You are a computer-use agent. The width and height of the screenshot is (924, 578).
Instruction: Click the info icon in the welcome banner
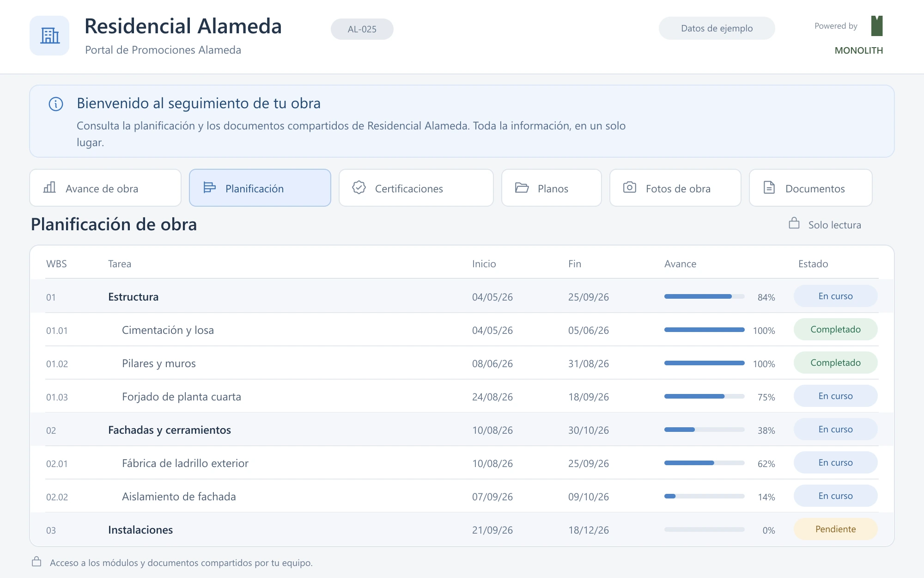56,104
